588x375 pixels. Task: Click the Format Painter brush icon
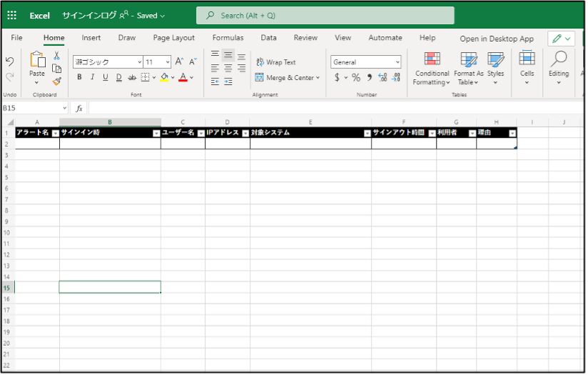tap(57, 81)
